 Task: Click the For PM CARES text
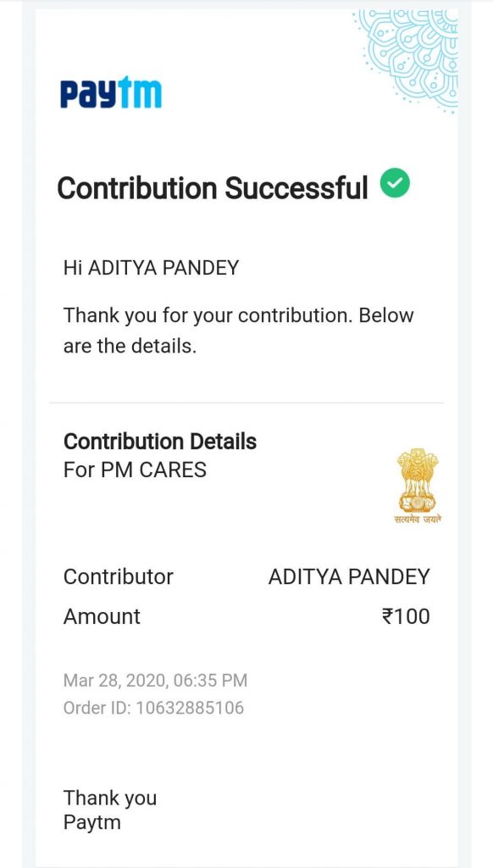point(135,470)
